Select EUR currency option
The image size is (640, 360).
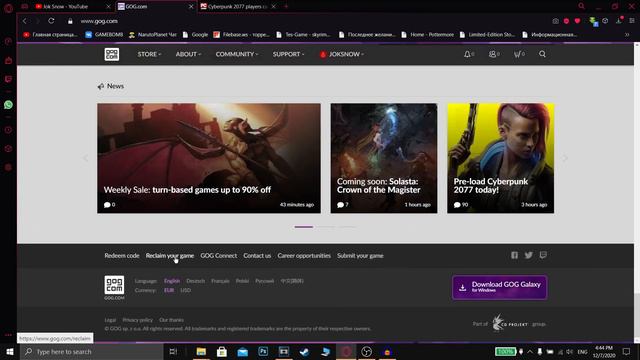point(169,290)
